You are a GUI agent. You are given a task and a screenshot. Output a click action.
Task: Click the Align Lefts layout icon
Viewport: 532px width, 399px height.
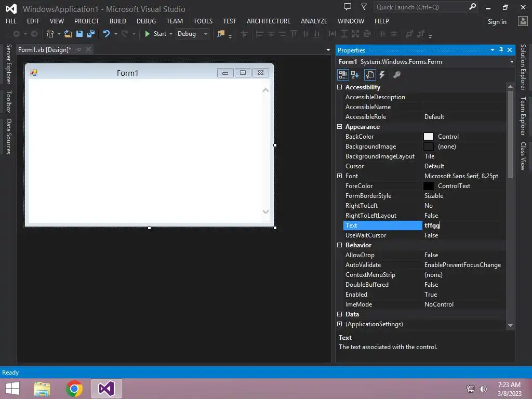pos(260,34)
